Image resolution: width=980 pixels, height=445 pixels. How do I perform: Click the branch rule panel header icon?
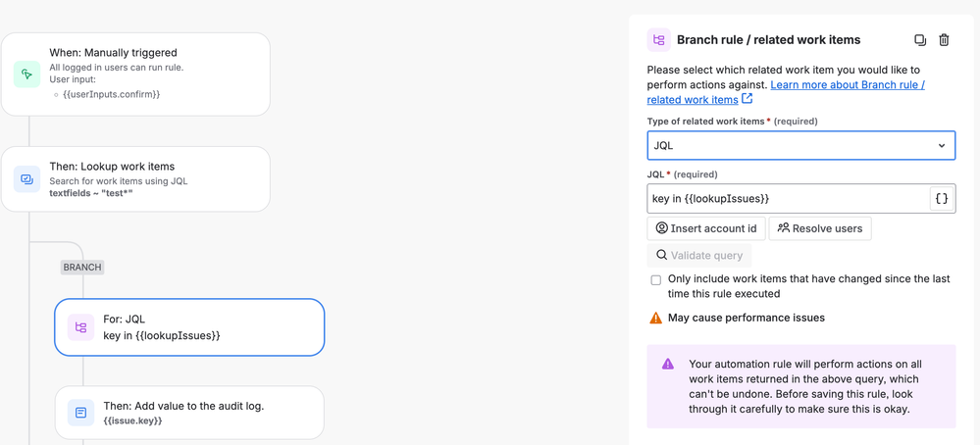click(659, 40)
